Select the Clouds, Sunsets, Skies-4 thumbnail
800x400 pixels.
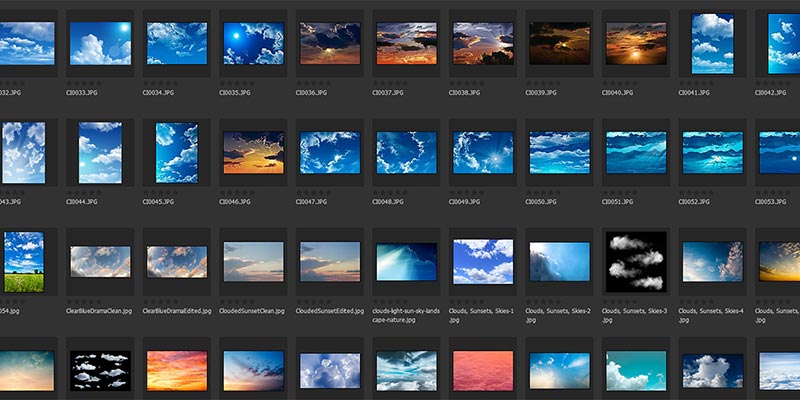pos(713,262)
